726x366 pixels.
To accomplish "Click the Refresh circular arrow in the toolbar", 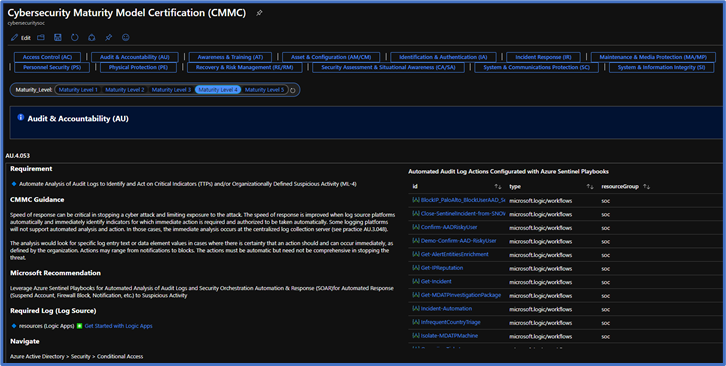I will pyautogui.click(x=75, y=38).
